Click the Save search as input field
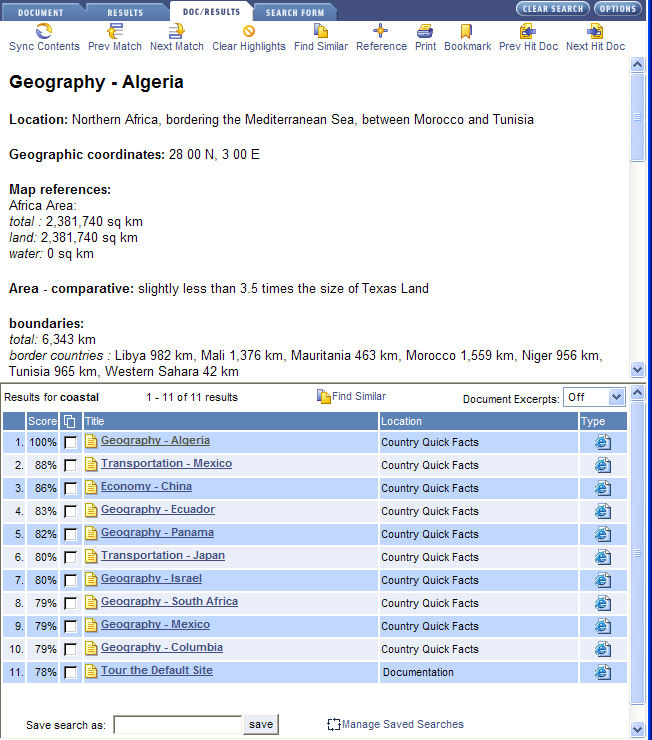 (x=177, y=724)
